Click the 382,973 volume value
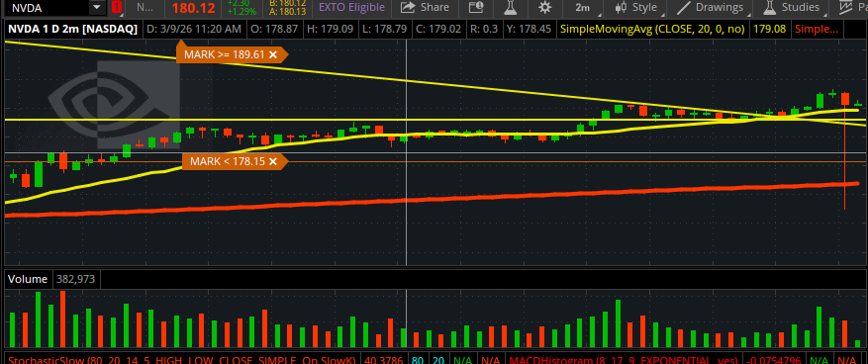 75,279
